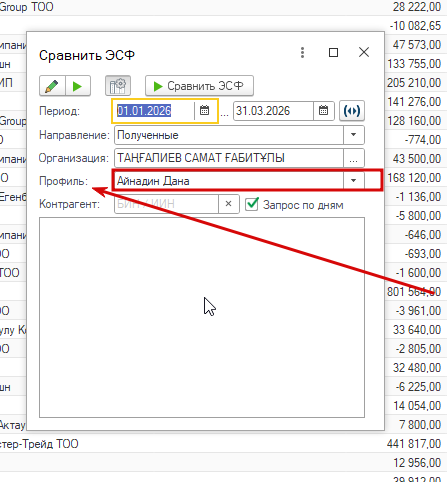
Task: Open the three-dot more menu in dialog header
Action: coord(302,52)
